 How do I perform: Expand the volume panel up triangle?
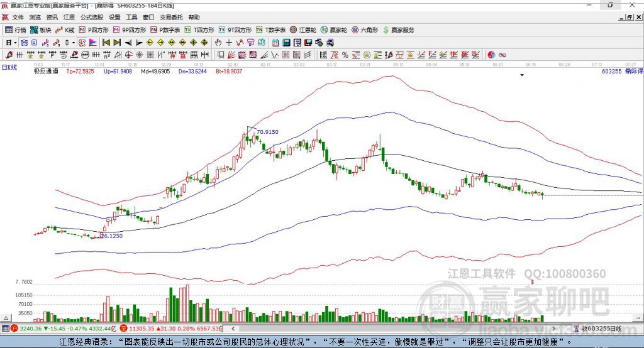coord(6,318)
